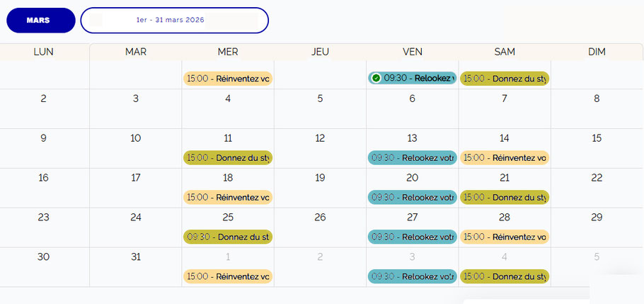Open the 09:30 Relookez event on March 13
The width and height of the screenshot is (644, 304).
[412, 157]
